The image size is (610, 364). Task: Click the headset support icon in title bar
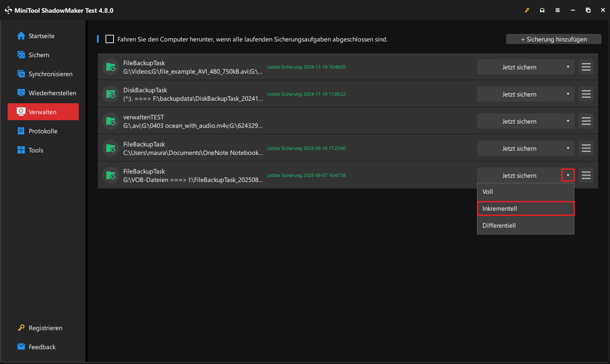[x=542, y=10]
